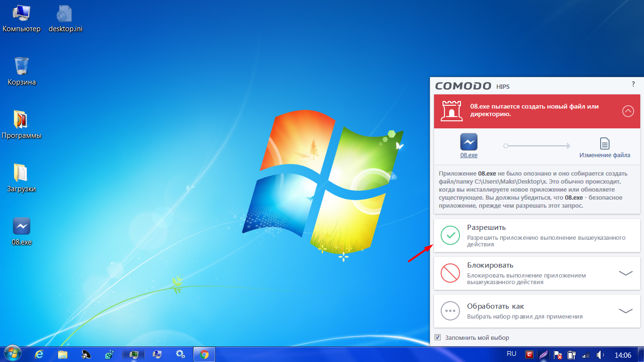The image size is (644, 362).
Task: Expand the Блокировать options dropdown arrow
Action: pos(625,273)
